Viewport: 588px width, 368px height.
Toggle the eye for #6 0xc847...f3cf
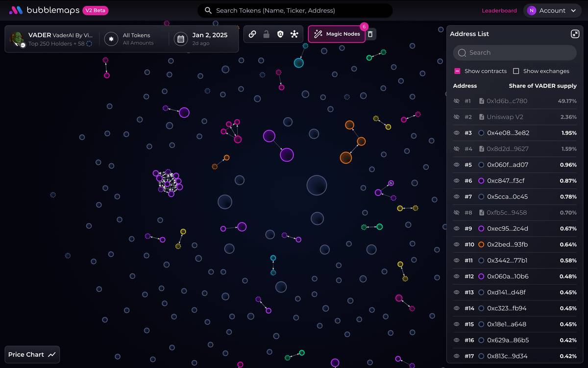pos(456,181)
